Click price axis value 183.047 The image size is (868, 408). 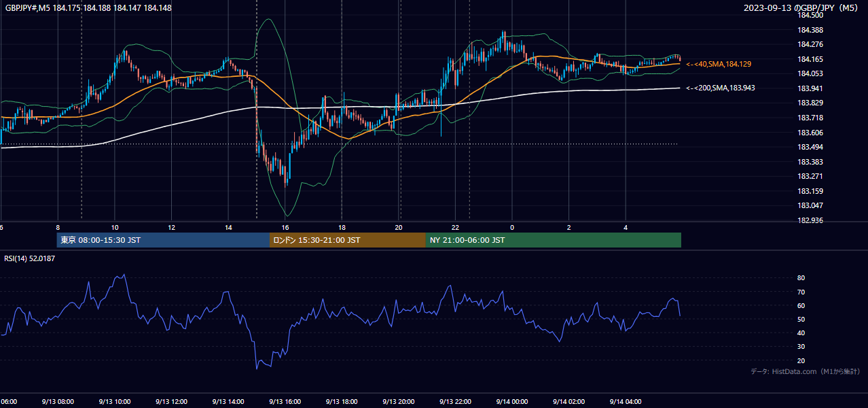810,205
